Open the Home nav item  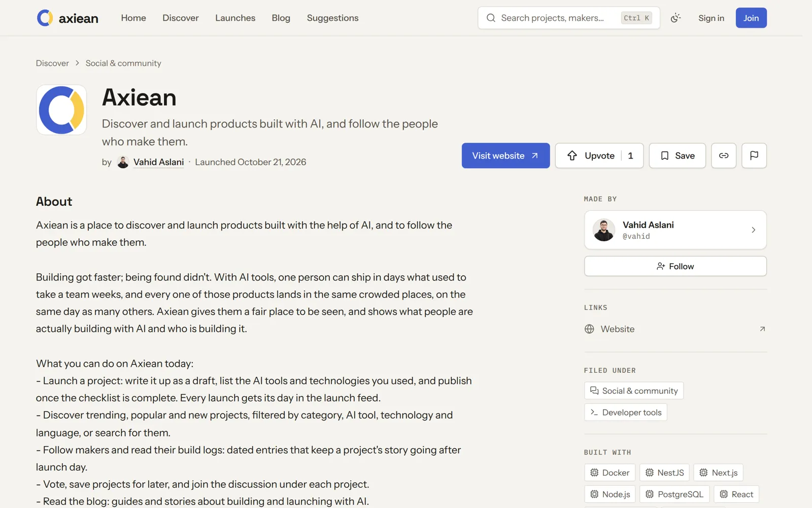pyautogui.click(x=133, y=18)
